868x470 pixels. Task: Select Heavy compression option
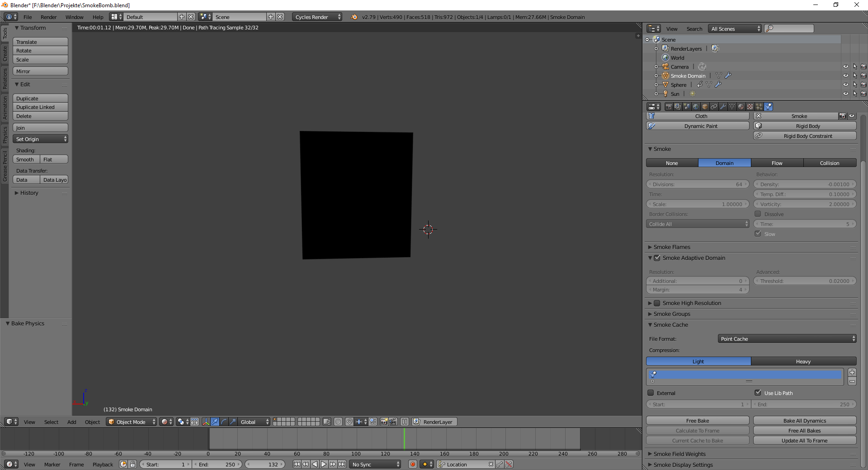(804, 361)
